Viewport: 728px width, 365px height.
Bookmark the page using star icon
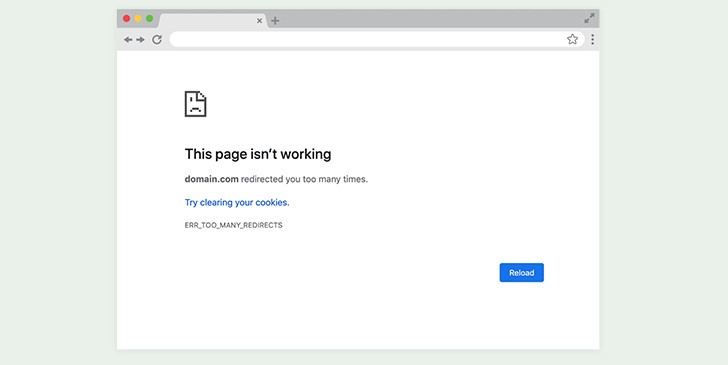tap(572, 39)
